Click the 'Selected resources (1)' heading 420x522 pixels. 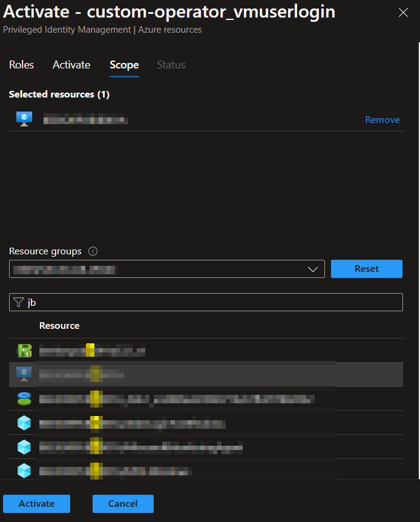59,94
